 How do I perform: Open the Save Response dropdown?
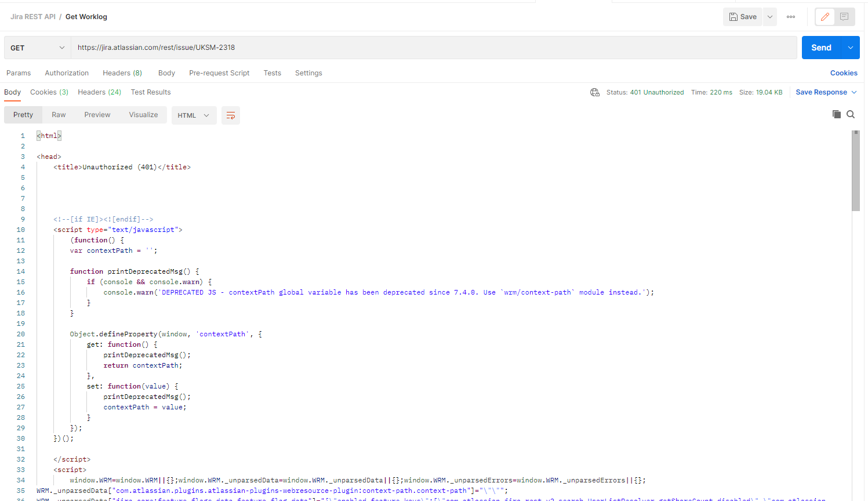click(826, 92)
